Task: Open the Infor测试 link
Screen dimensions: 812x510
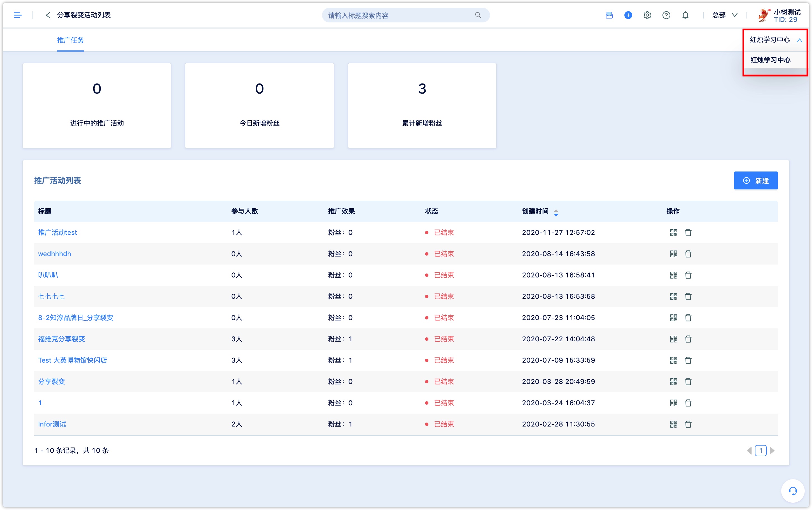Action: (x=52, y=424)
